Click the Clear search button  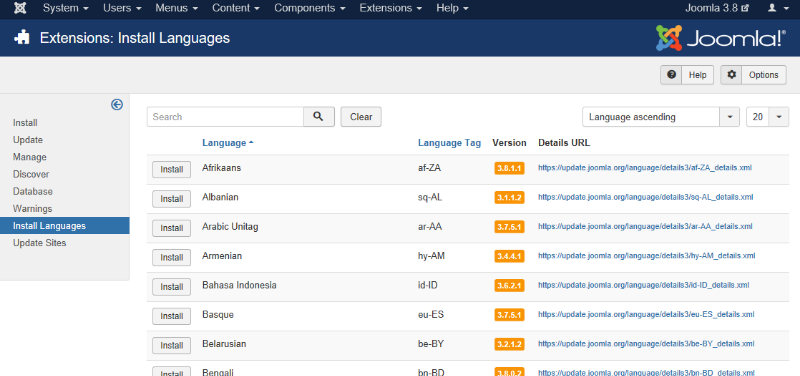point(361,117)
